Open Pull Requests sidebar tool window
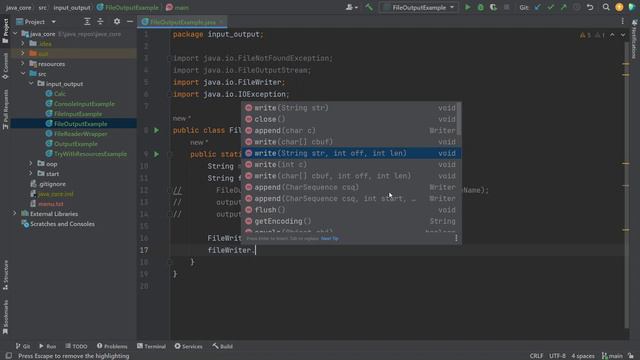Image resolution: width=640 pixels, height=360 pixels. (5, 109)
